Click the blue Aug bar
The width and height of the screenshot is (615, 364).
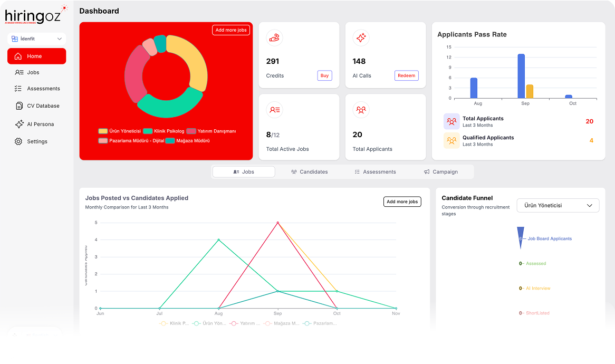click(474, 88)
